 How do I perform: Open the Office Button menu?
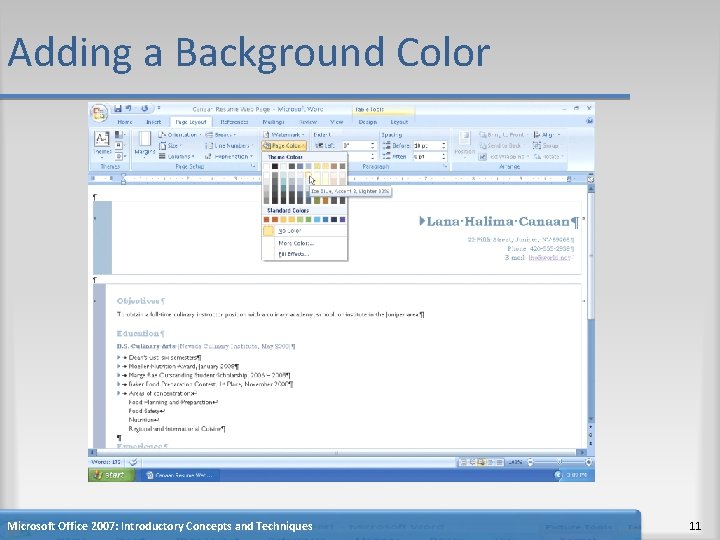pos(99,113)
